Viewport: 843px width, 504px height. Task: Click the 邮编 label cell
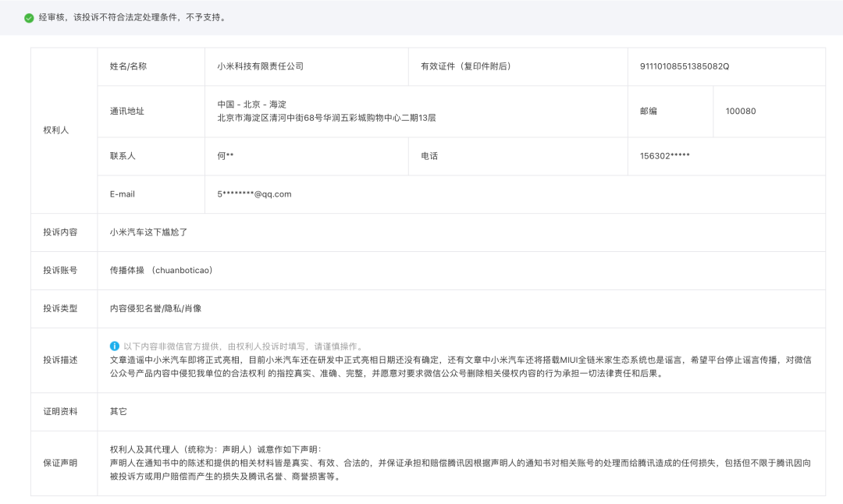tap(670, 112)
